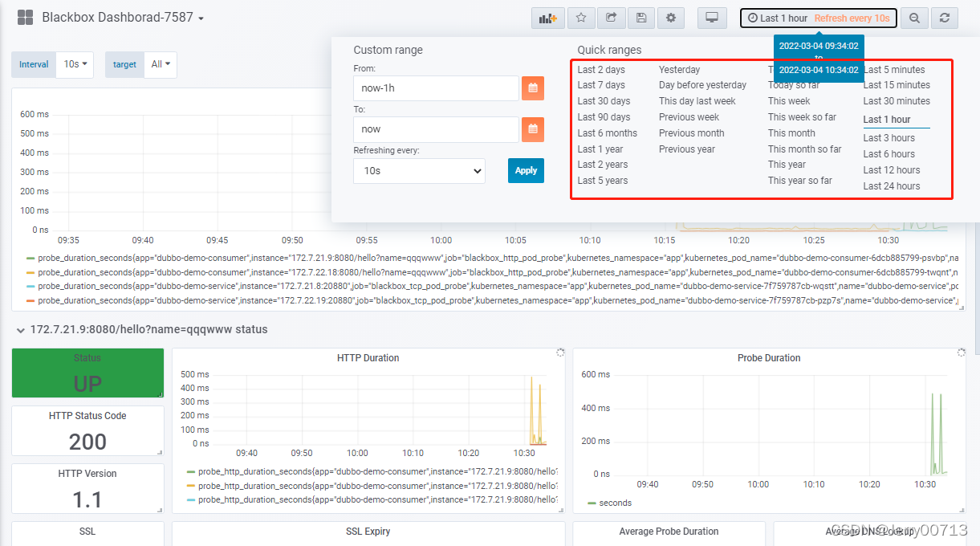Image resolution: width=980 pixels, height=546 pixels.
Task: Select Last 6 months quick range
Action: (608, 133)
